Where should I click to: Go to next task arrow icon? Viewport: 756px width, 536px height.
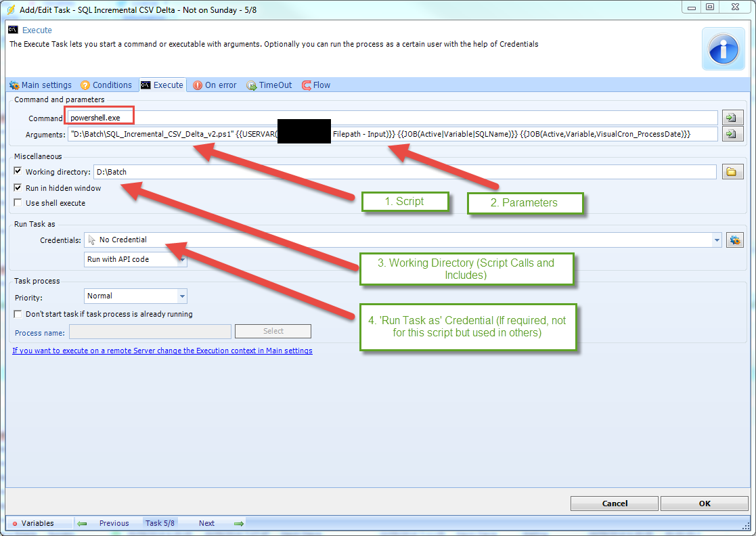[x=238, y=523]
